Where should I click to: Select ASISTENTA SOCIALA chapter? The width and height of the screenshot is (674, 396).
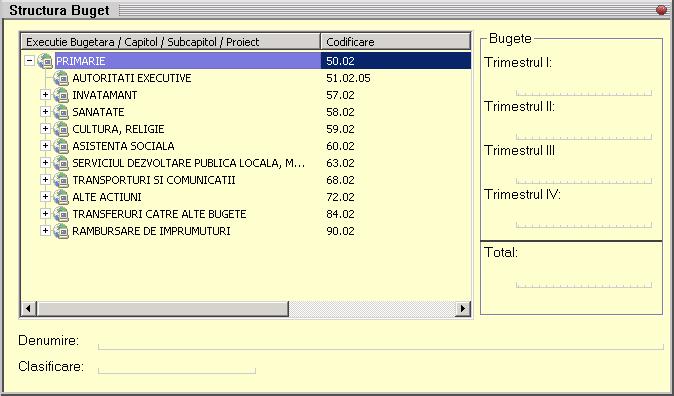click(123, 146)
